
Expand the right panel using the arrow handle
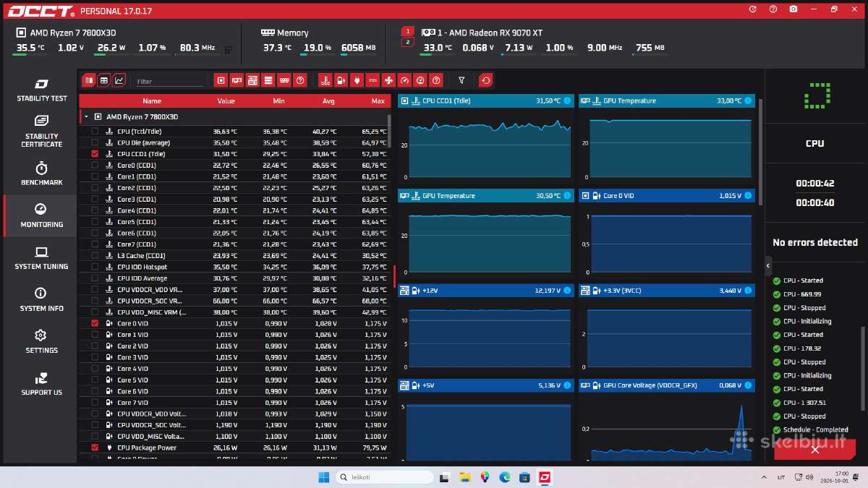coord(768,266)
